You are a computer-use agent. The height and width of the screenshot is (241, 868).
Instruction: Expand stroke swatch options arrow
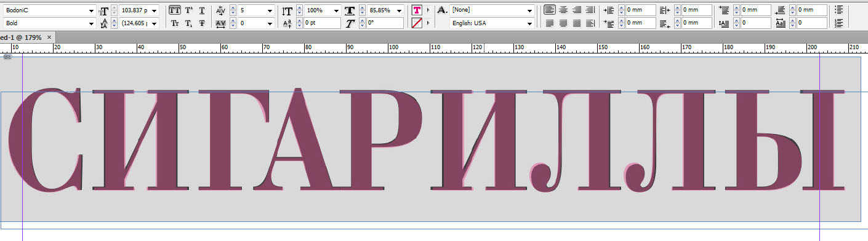[428, 23]
